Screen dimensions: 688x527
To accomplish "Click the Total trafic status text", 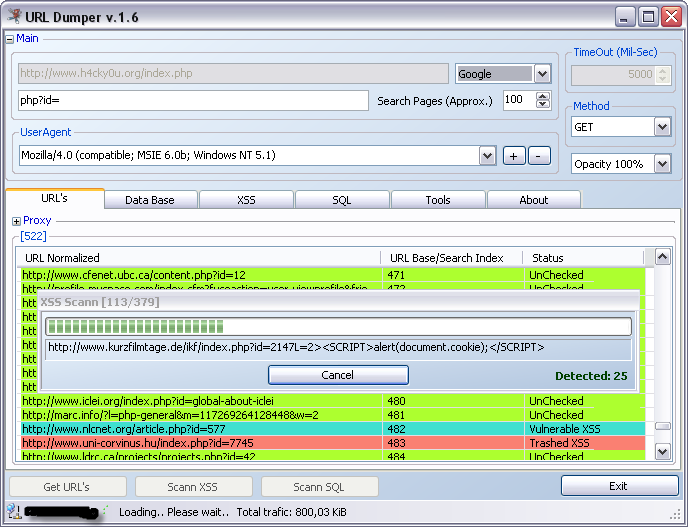I will tap(291, 512).
